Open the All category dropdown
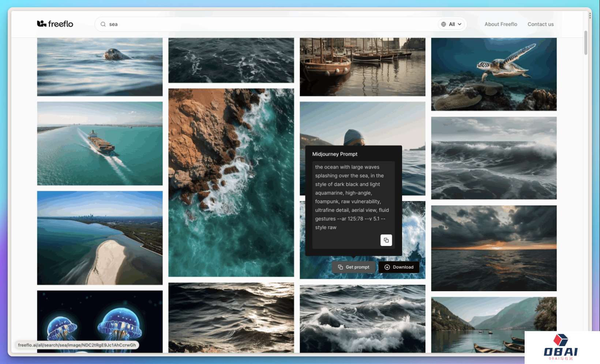 pyautogui.click(x=452, y=24)
